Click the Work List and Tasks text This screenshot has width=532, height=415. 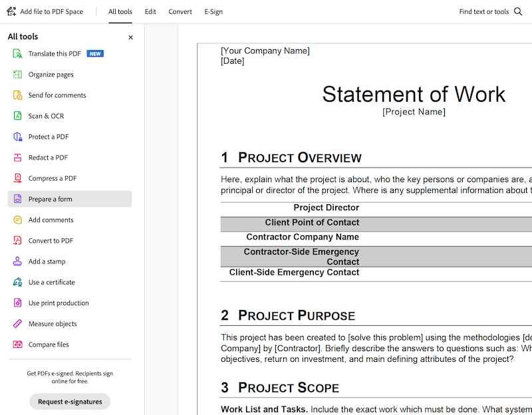tap(264, 409)
